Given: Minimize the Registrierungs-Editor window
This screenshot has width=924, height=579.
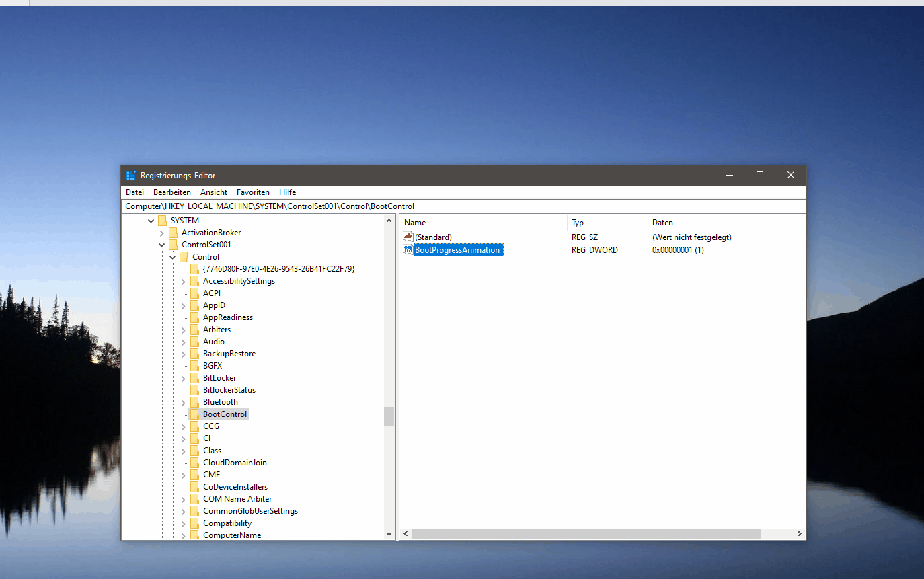Looking at the screenshot, I should click(x=730, y=175).
